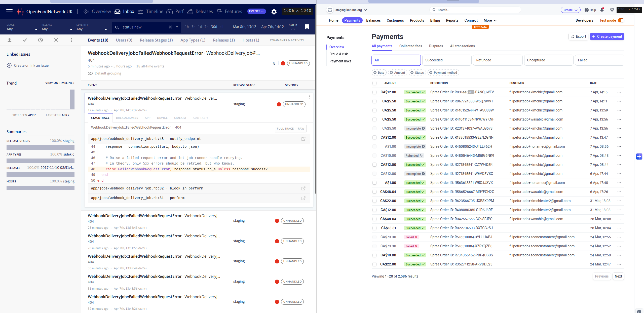Click the Create payment button
Screen dimensions: 644x313
coord(607,36)
